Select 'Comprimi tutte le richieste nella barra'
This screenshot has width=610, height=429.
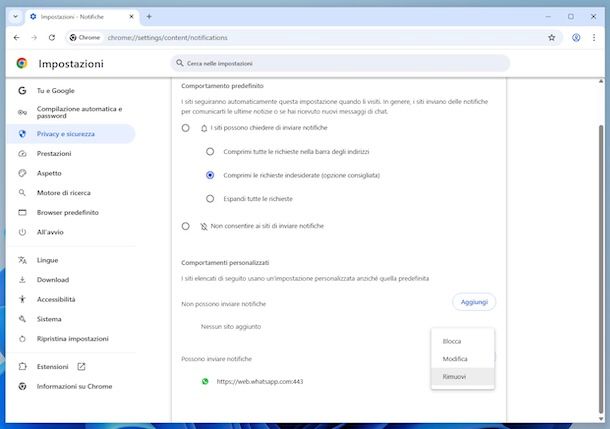point(210,151)
